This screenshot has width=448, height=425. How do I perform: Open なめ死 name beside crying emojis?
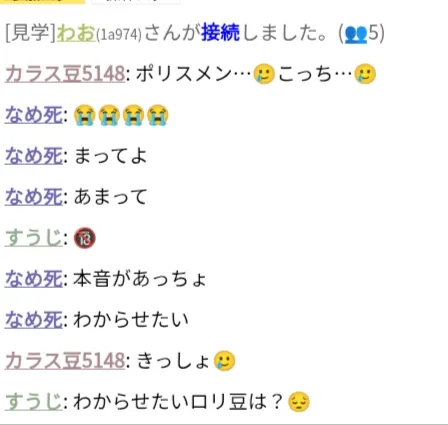click(x=34, y=115)
